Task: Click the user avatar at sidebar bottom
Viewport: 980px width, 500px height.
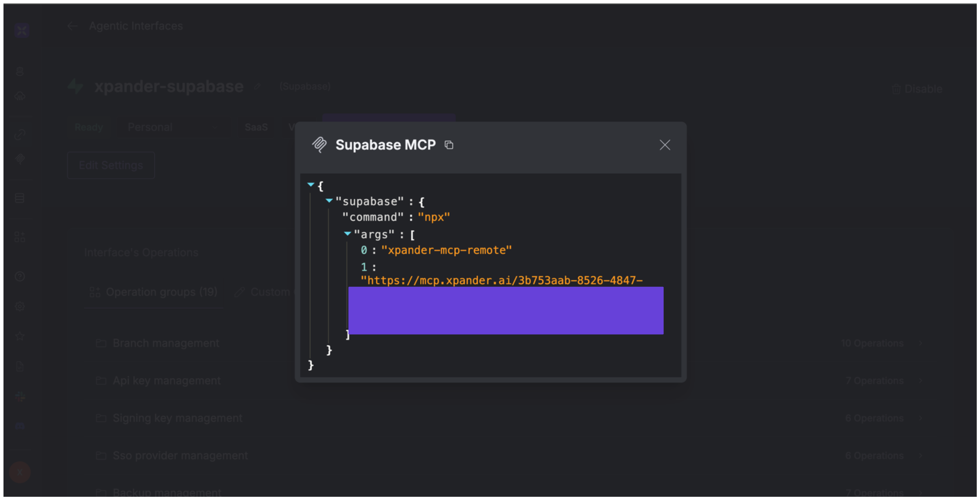Action: (20, 472)
